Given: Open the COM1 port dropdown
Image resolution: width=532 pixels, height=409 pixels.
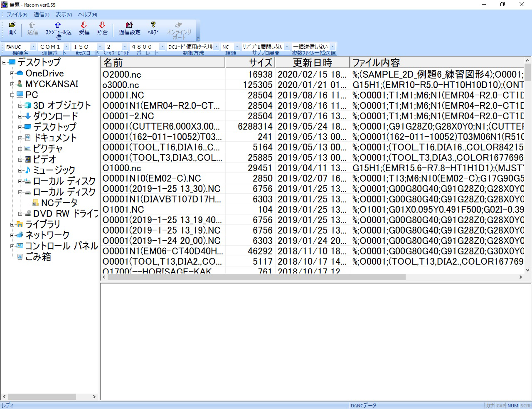Looking at the screenshot, I should coord(66,47).
